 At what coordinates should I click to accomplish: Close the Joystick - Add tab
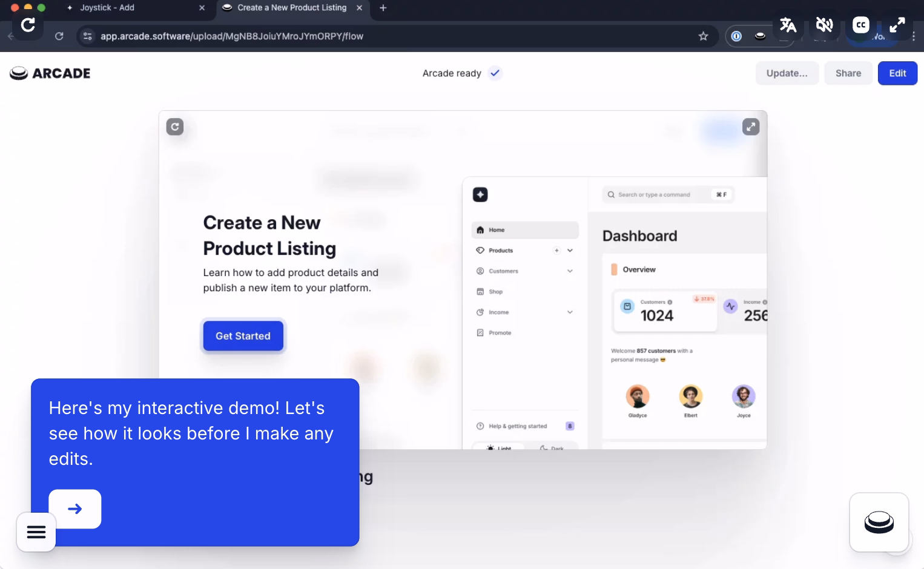click(x=202, y=8)
